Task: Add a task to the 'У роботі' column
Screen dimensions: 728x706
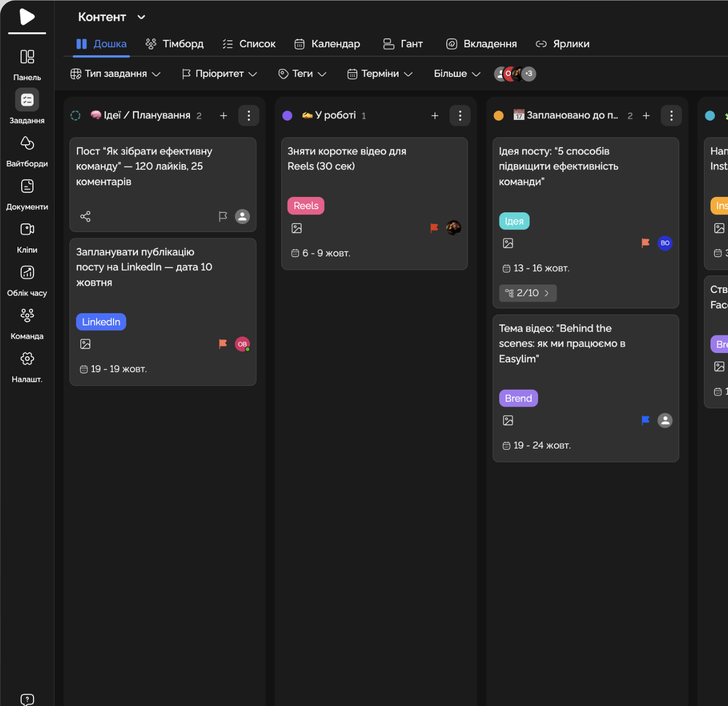Action: (x=435, y=116)
